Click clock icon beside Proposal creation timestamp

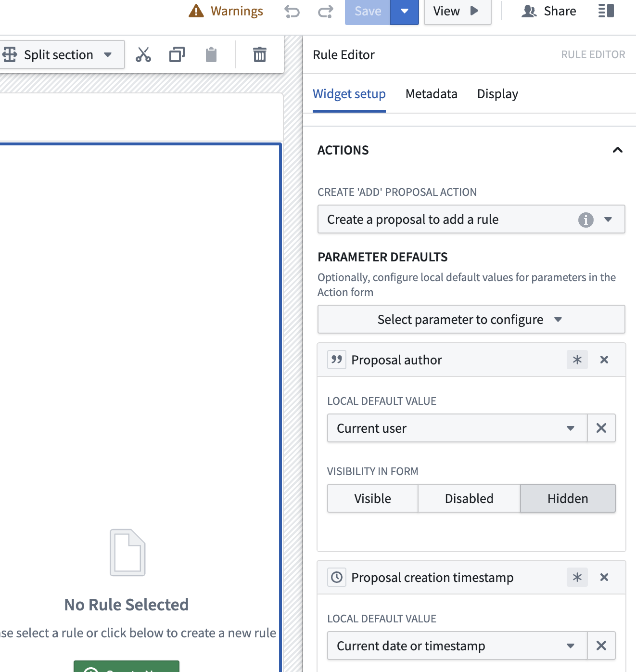337,577
